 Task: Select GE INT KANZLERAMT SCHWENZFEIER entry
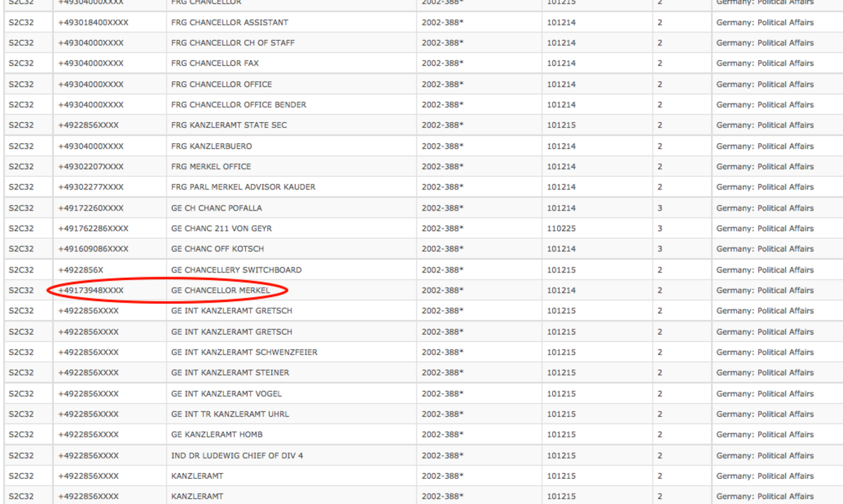[x=244, y=352]
